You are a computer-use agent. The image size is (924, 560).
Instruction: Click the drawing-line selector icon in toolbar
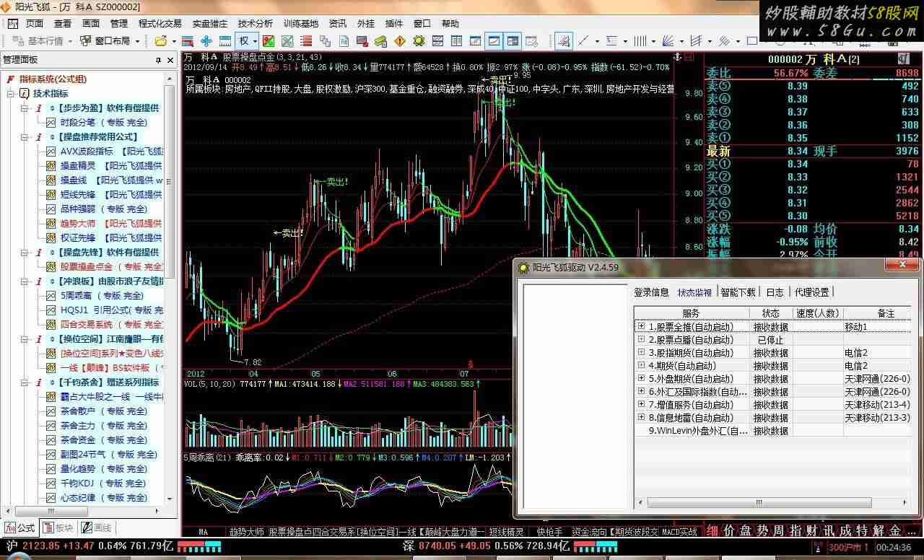point(565,41)
